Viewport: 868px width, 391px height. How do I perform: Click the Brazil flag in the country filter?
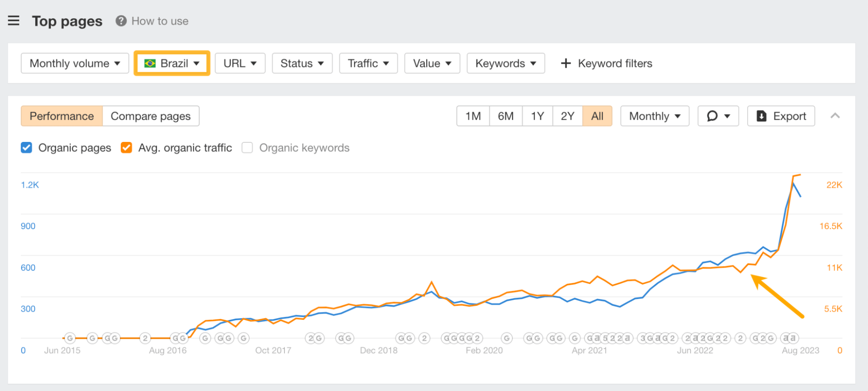150,63
